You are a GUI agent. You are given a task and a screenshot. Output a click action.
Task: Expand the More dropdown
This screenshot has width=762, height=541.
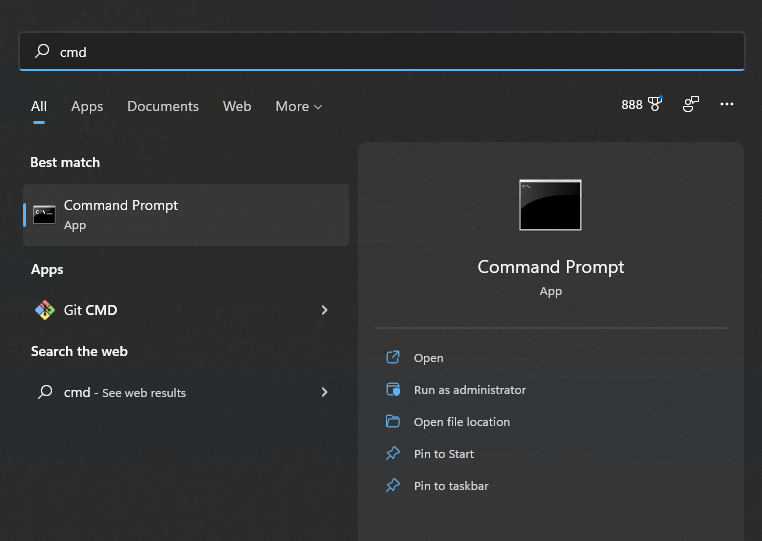tap(298, 106)
